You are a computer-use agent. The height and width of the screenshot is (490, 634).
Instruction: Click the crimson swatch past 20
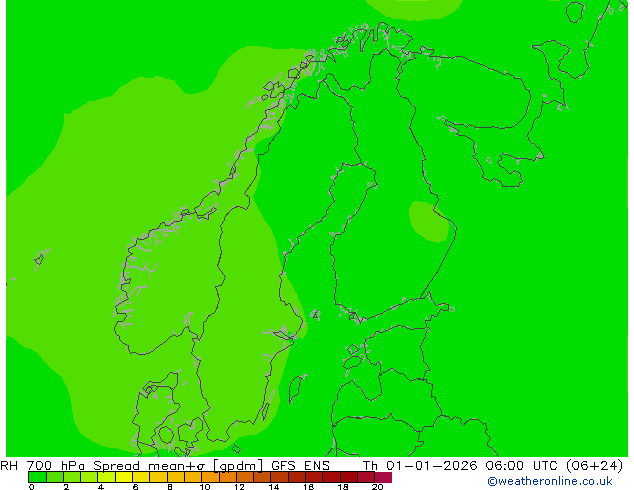(x=383, y=477)
